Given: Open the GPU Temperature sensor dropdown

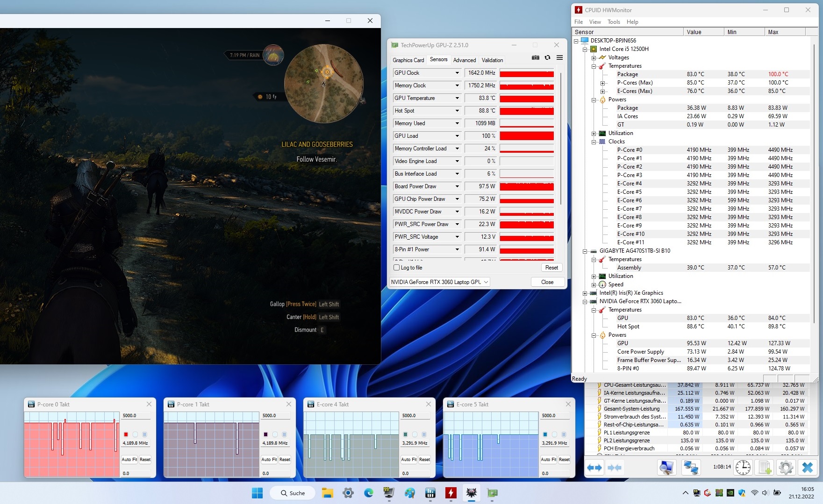Looking at the screenshot, I should [457, 98].
